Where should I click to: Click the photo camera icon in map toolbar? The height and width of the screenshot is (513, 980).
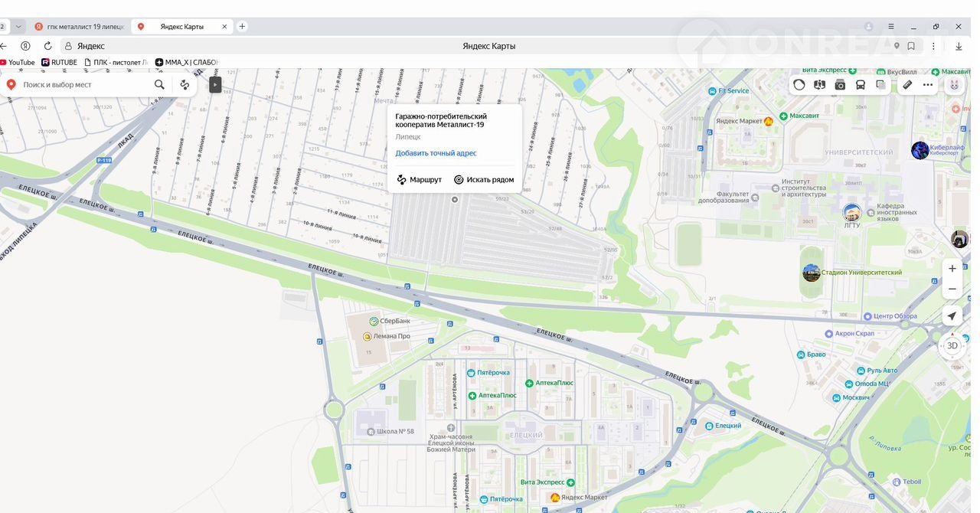pyautogui.click(x=840, y=85)
